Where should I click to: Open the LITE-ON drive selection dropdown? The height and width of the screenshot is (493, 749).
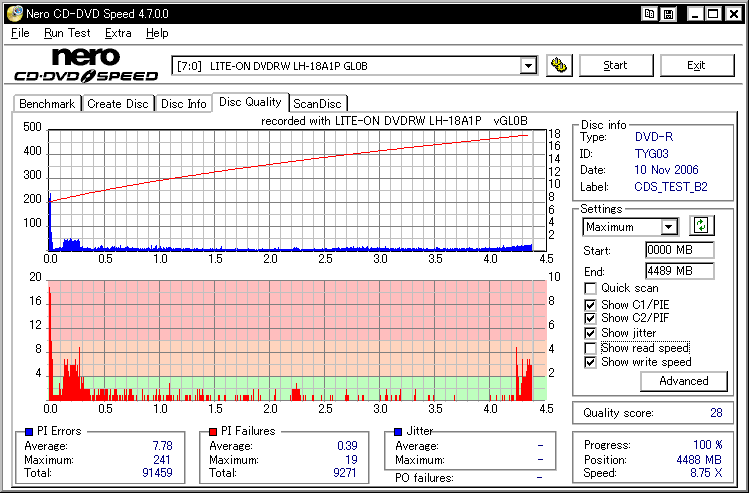pos(528,66)
